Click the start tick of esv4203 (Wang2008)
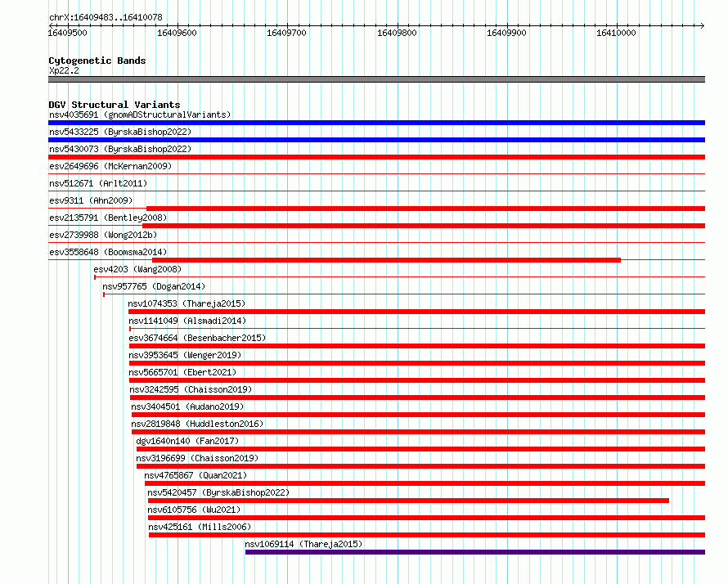The height and width of the screenshot is (584, 728). pyautogui.click(x=95, y=277)
